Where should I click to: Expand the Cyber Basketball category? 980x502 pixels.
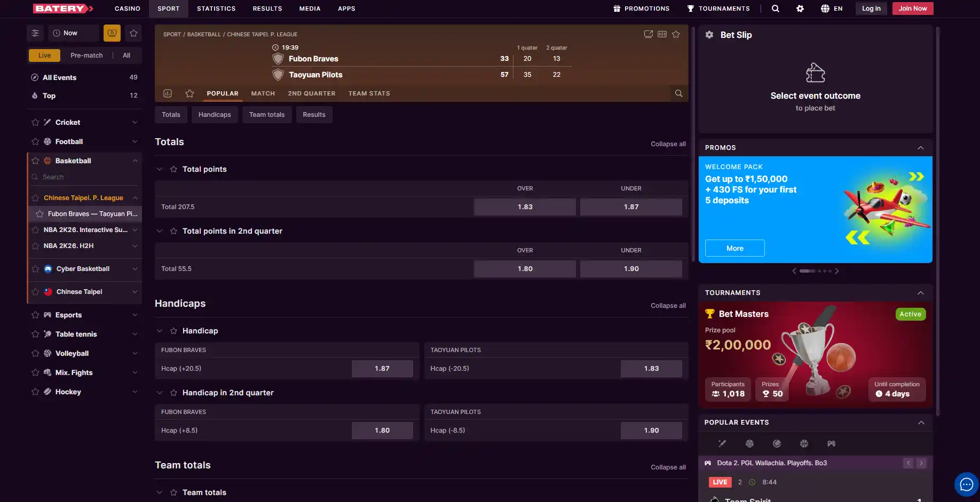(135, 269)
